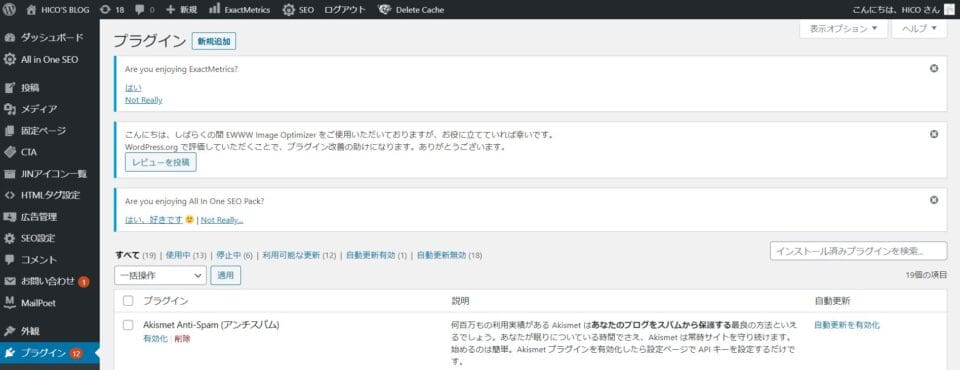Viewport: 960px width, 370px height.
Task: Click the MailPoet M icon in sidebar
Action: tap(9, 303)
